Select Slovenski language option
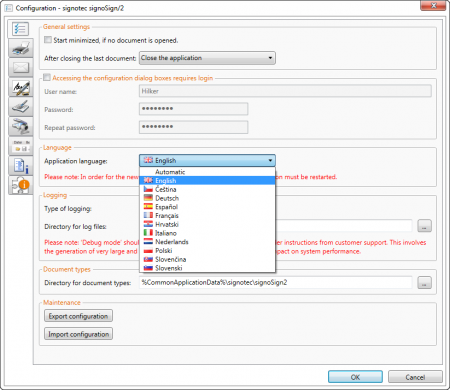450x390 pixels. coord(207,268)
